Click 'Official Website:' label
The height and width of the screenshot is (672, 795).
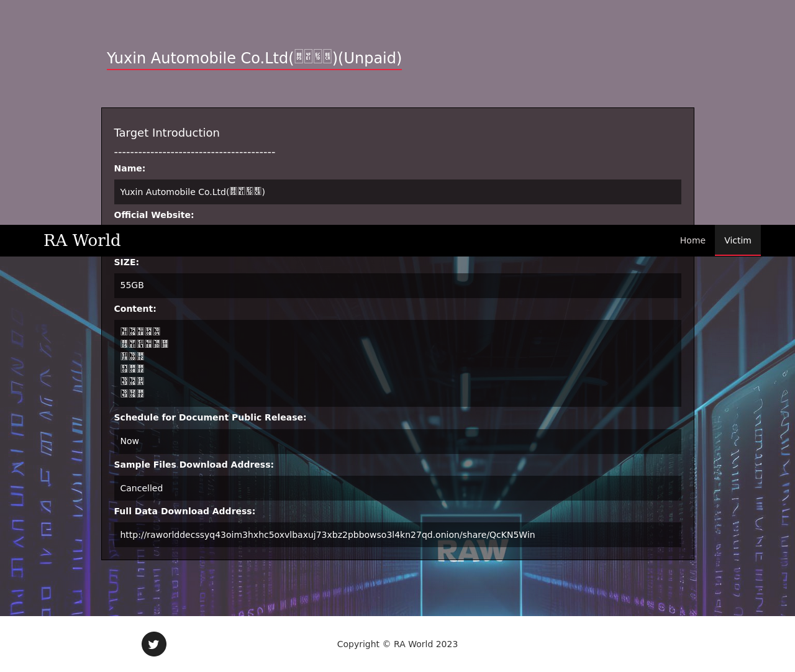154,215
